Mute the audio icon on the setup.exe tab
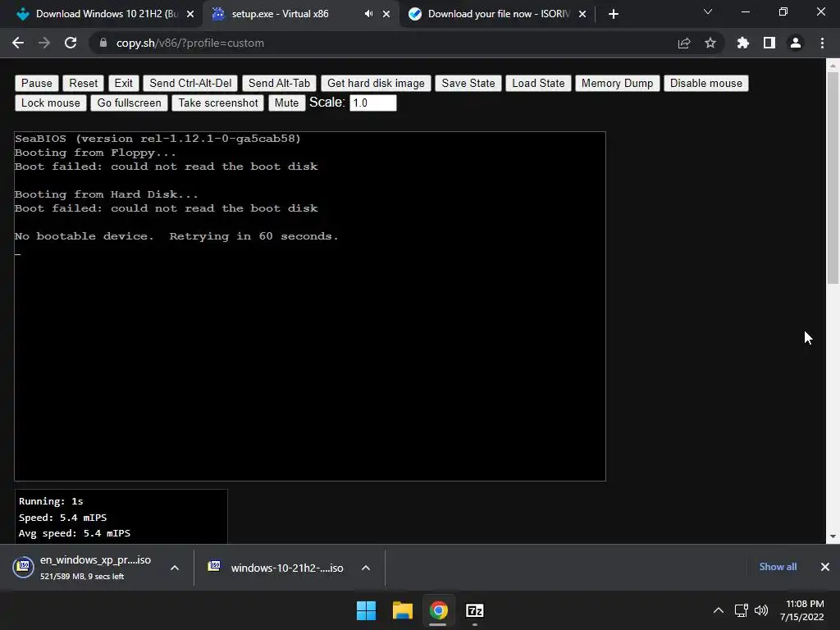840x630 pixels. tap(368, 14)
